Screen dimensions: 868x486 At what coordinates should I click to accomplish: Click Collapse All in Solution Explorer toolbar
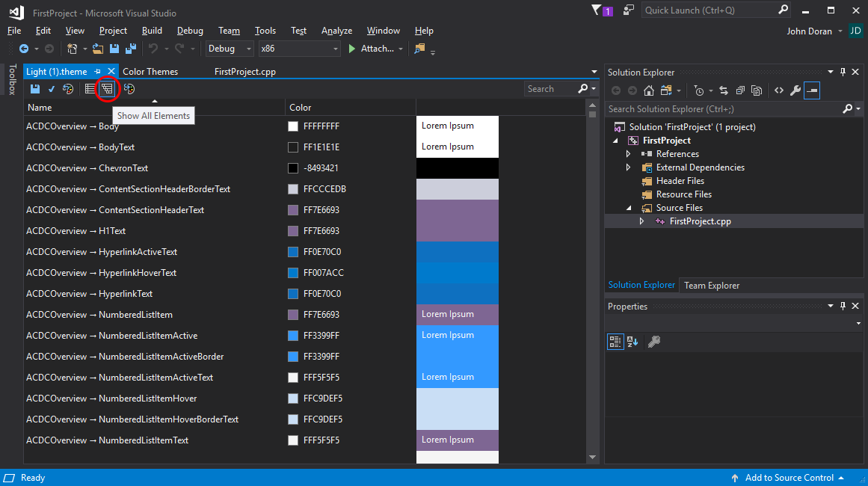pyautogui.click(x=740, y=90)
